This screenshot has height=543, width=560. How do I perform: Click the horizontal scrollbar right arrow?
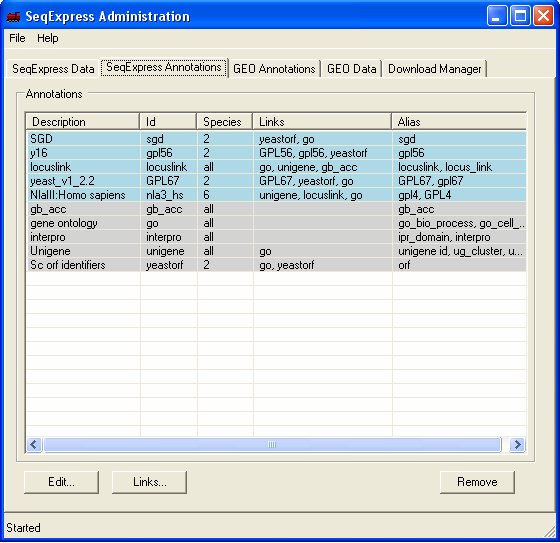coord(517,445)
